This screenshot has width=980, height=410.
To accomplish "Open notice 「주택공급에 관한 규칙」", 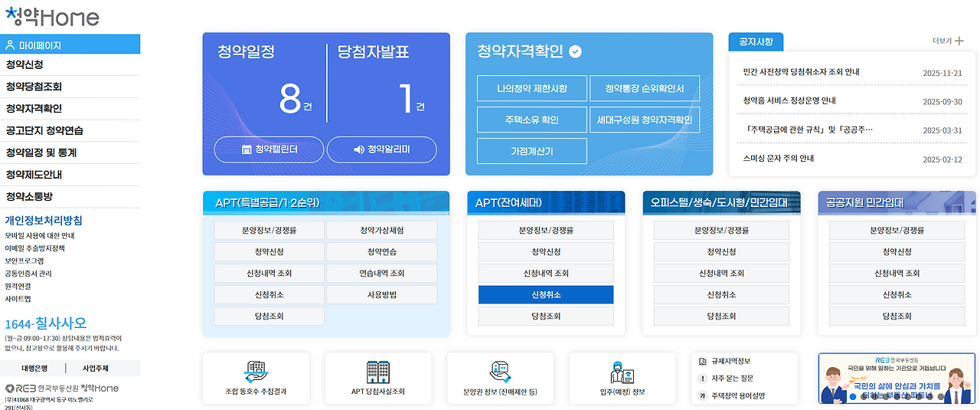I will 808,130.
